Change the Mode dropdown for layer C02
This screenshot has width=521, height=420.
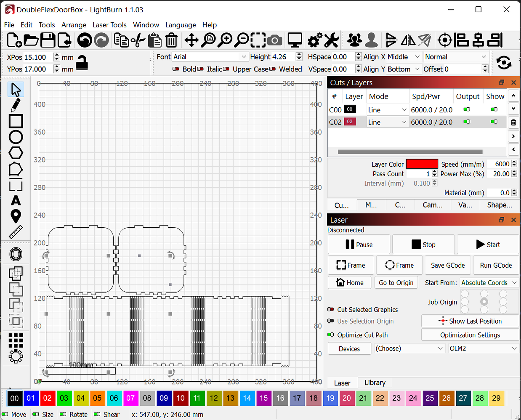[x=388, y=122]
